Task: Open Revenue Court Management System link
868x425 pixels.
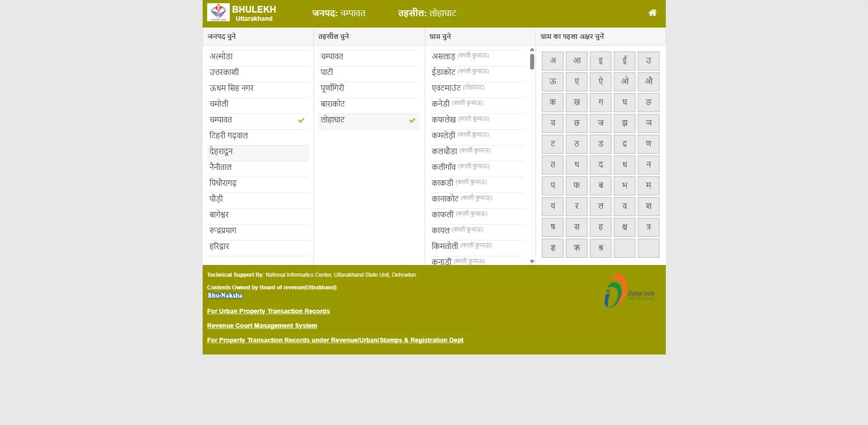Action: pyautogui.click(x=262, y=326)
